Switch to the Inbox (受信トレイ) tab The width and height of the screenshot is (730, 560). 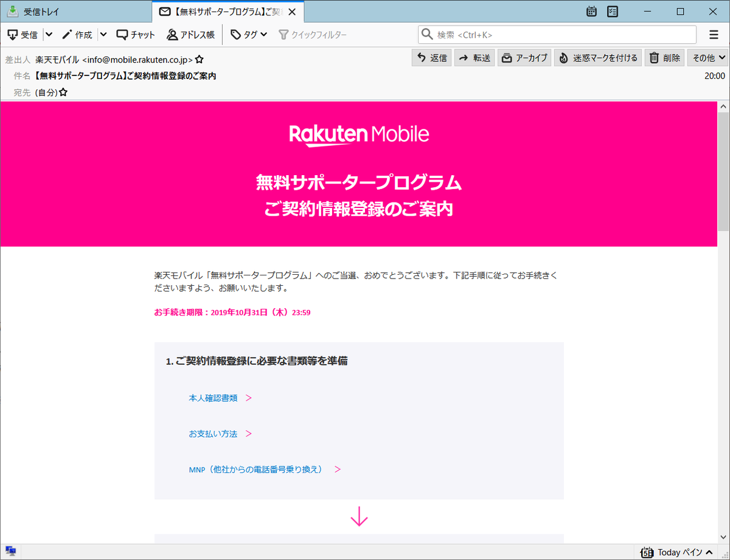tap(76, 12)
